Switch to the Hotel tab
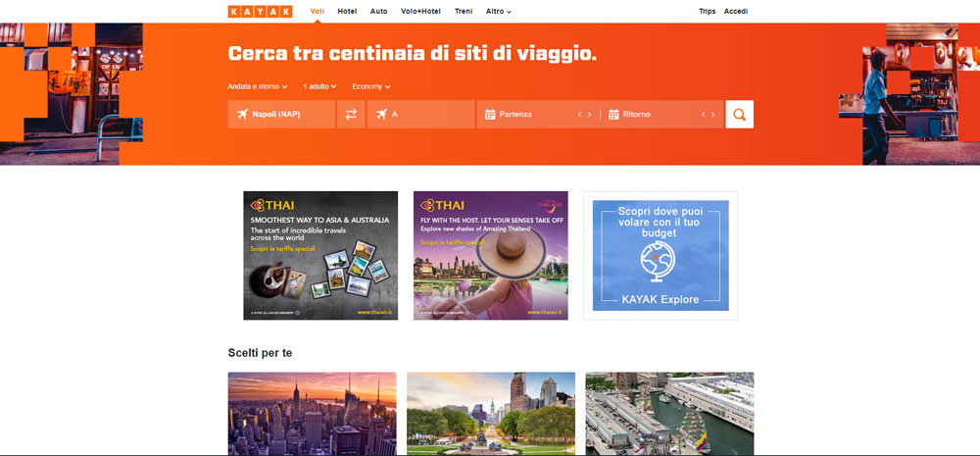The image size is (980, 456). click(x=347, y=12)
